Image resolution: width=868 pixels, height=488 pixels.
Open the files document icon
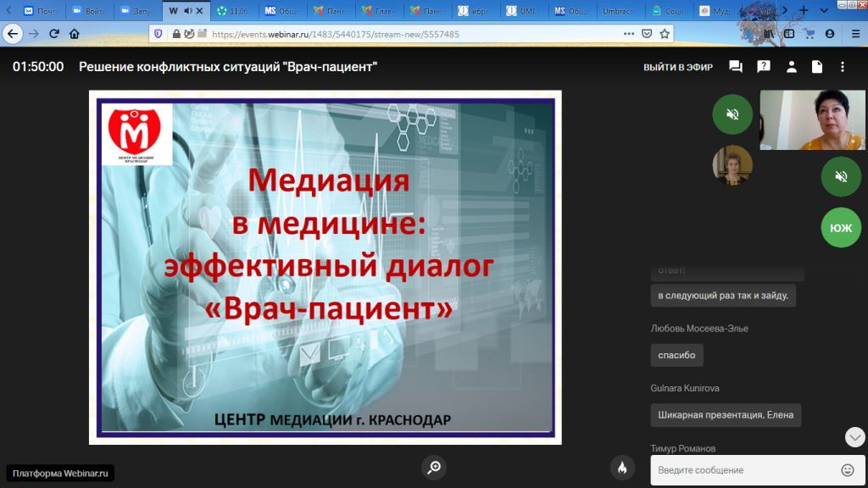[817, 67]
